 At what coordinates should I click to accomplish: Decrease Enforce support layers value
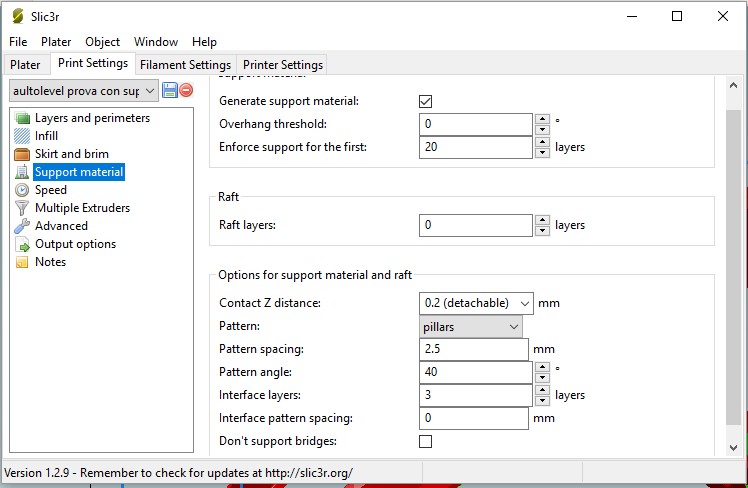tap(542, 153)
